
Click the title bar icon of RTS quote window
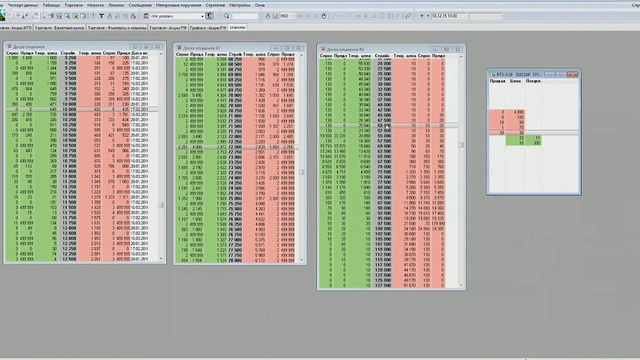point(493,75)
